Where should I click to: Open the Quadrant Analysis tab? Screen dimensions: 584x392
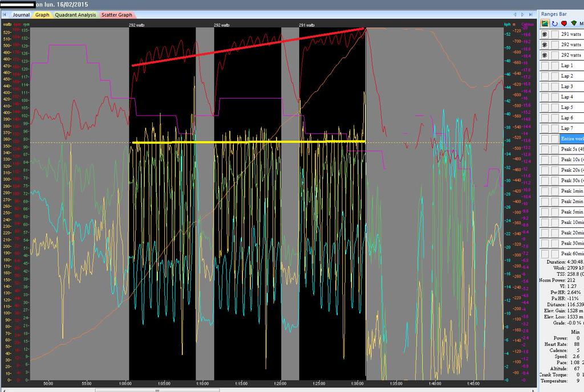(75, 15)
